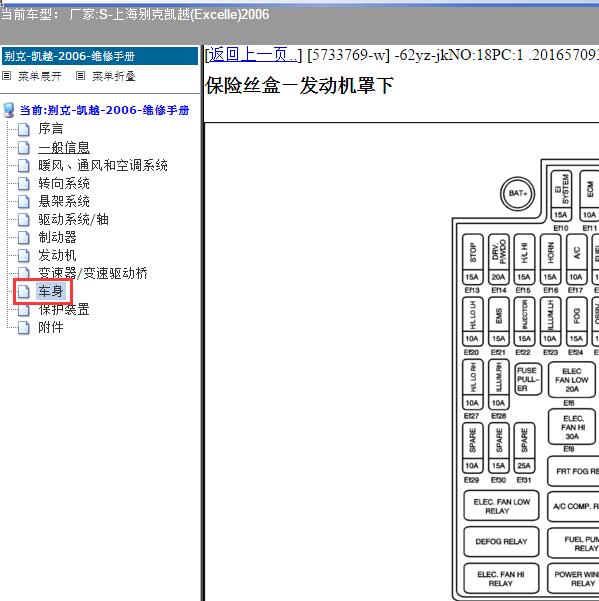Select 变速器/变速驱动桥 in the tree
This screenshot has width=599, height=601.
(x=93, y=274)
